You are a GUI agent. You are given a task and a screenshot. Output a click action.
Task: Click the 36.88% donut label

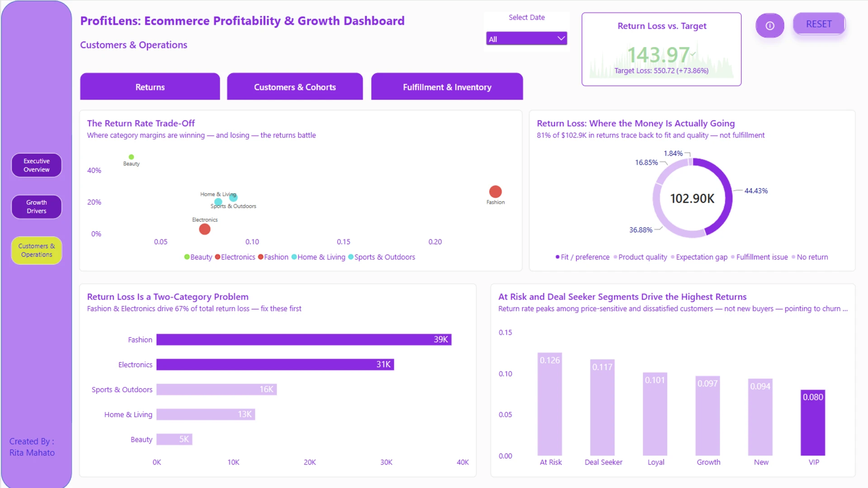(641, 230)
